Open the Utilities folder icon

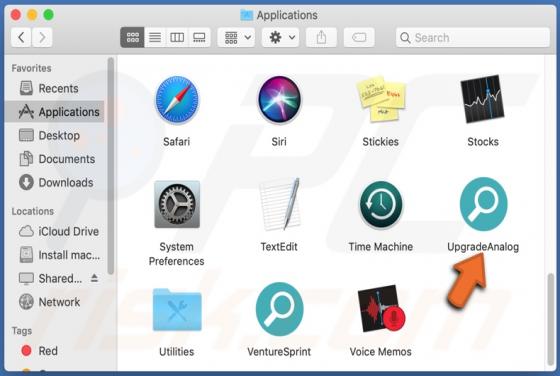177,310
